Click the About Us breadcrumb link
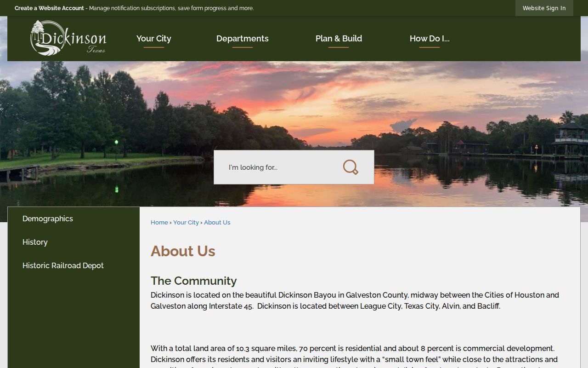588x368 pixels. point(217,222)
